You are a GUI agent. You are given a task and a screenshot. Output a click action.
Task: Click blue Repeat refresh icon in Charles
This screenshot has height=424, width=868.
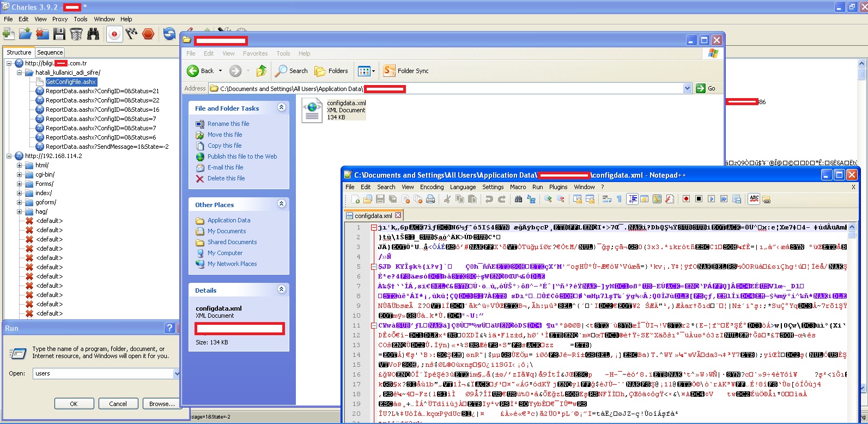tap(169, 34)
